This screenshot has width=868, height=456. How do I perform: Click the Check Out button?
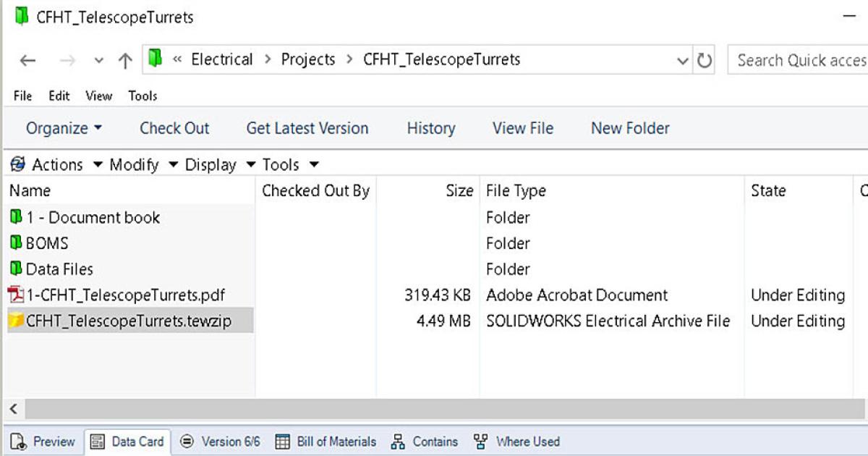(x=174, y=129)
